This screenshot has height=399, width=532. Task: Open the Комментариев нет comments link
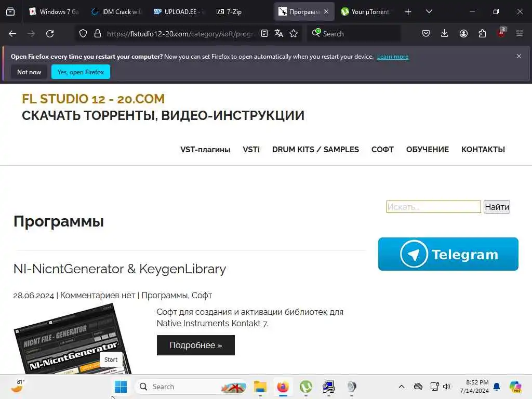98,296
